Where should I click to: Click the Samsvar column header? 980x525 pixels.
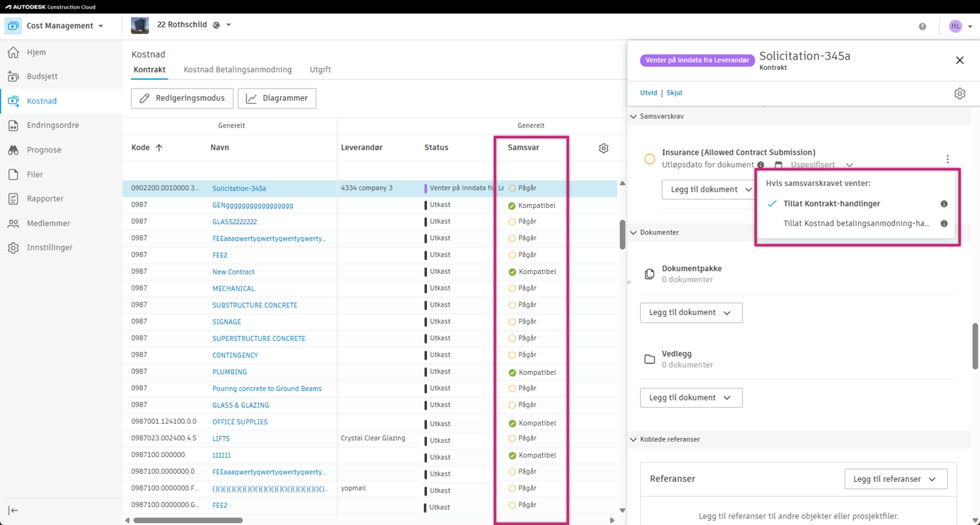tap(523, 148)
